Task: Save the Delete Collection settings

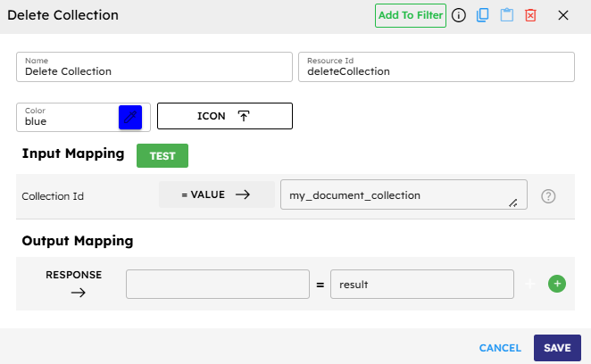Action: click(x=557, y=348)
